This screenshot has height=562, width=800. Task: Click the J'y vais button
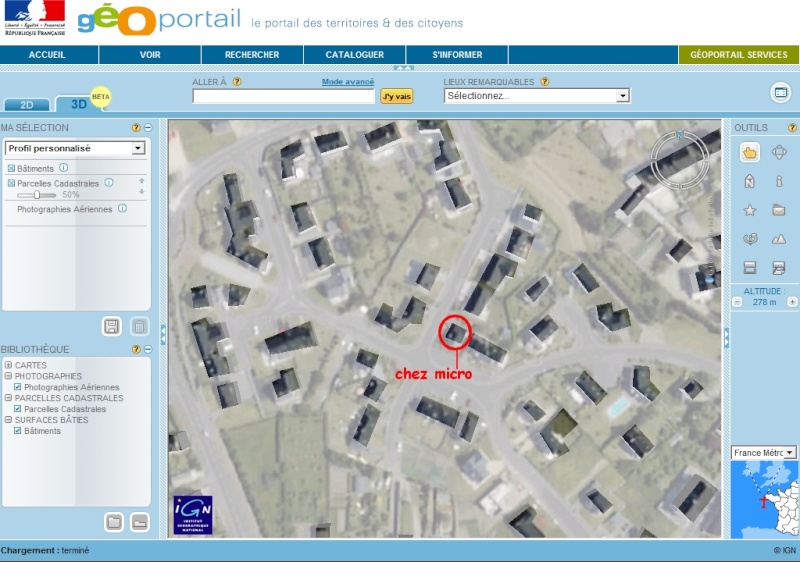tap(396, 96)
